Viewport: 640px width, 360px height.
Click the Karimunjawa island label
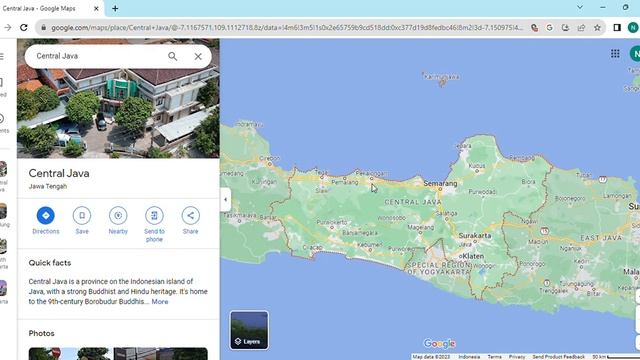(x=441, y=76)
